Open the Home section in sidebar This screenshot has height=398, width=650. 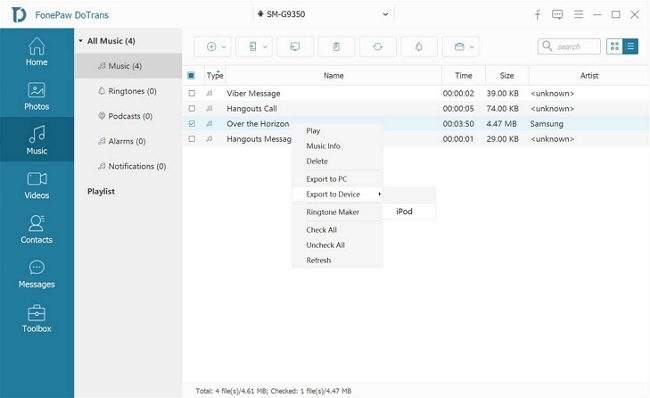36,52
